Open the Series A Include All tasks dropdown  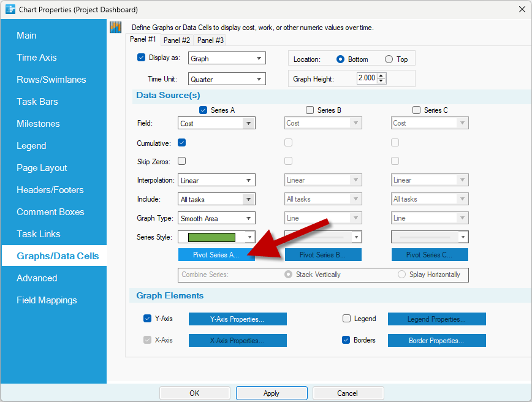pyautogui.click(x=216, y=199)
